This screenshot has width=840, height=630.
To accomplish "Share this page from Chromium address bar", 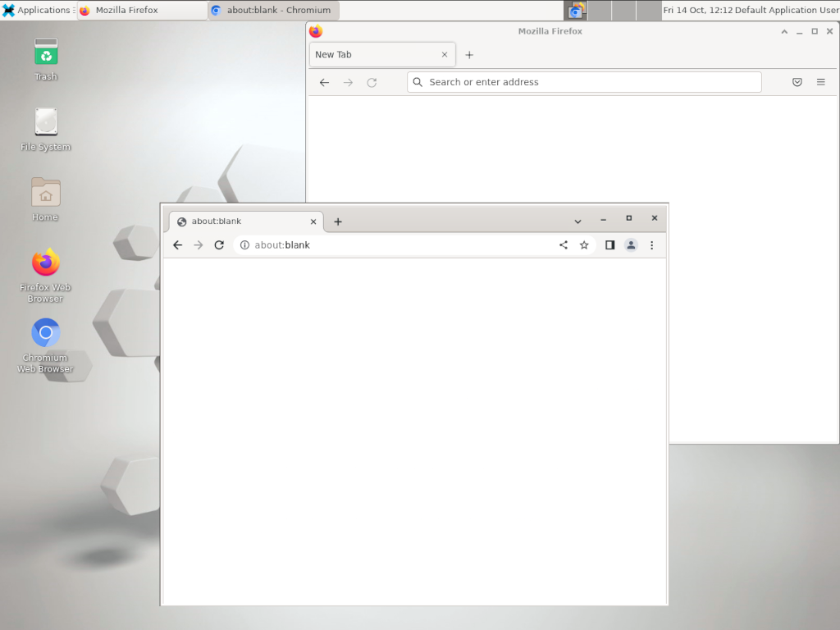I will coord(564,244).
